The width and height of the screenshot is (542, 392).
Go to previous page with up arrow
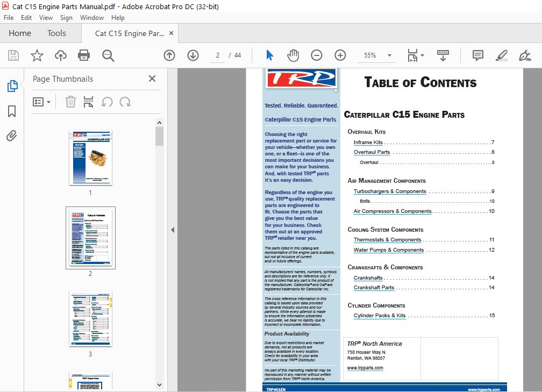[x=169, y=55]
